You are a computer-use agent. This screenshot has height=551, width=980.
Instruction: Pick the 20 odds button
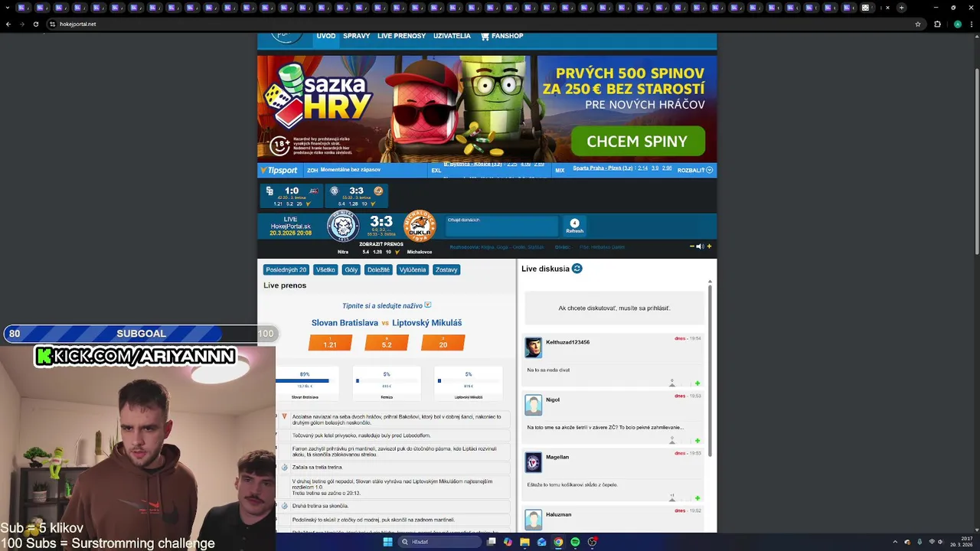click(x=443, y=343)
